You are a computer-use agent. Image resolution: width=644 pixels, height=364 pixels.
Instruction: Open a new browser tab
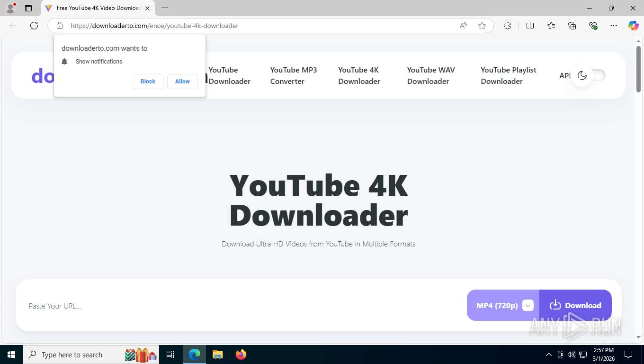[165, 8]
